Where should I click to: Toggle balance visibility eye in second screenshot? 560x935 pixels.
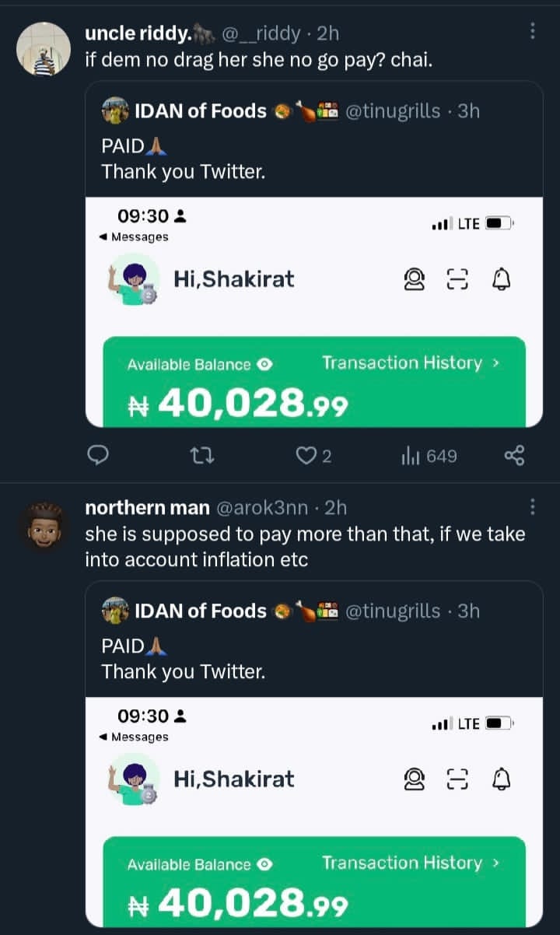point(264,864)
